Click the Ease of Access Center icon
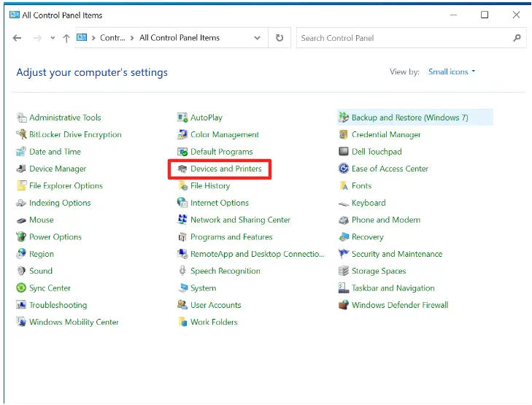 (344, 169)
